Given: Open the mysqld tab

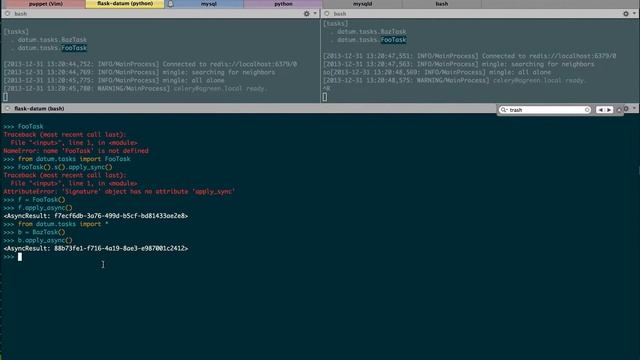Looking at the screenshot, I should coord(362,4).
